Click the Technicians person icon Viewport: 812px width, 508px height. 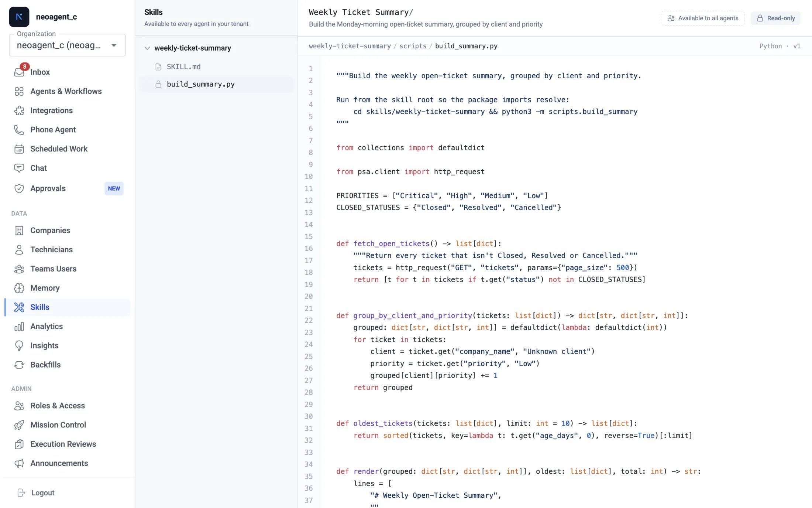19,250
